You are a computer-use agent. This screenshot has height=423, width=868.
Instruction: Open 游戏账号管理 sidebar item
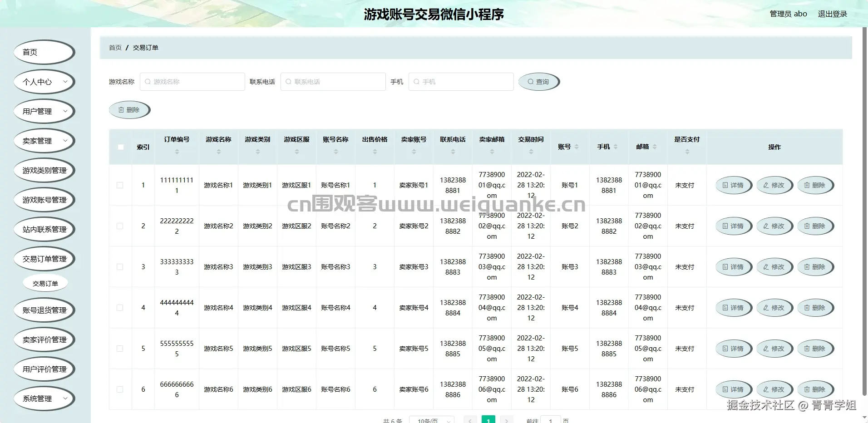(x=44, y=200)
